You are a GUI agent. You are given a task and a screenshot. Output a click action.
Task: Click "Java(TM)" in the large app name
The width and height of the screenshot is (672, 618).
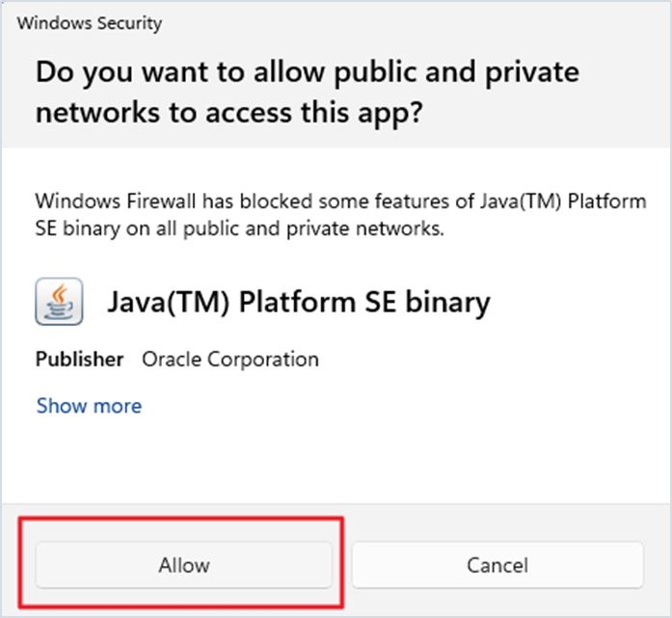click(167, 302)
